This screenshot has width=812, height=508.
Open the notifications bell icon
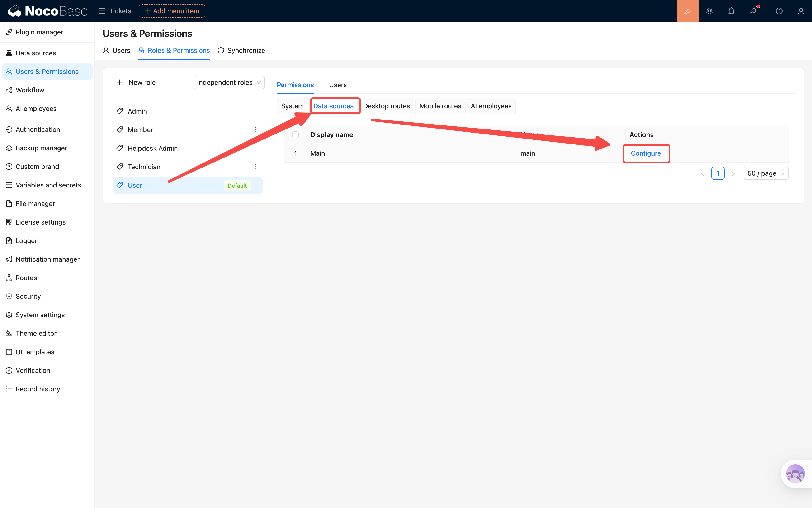pyautogui.click(x=731, y=11)
